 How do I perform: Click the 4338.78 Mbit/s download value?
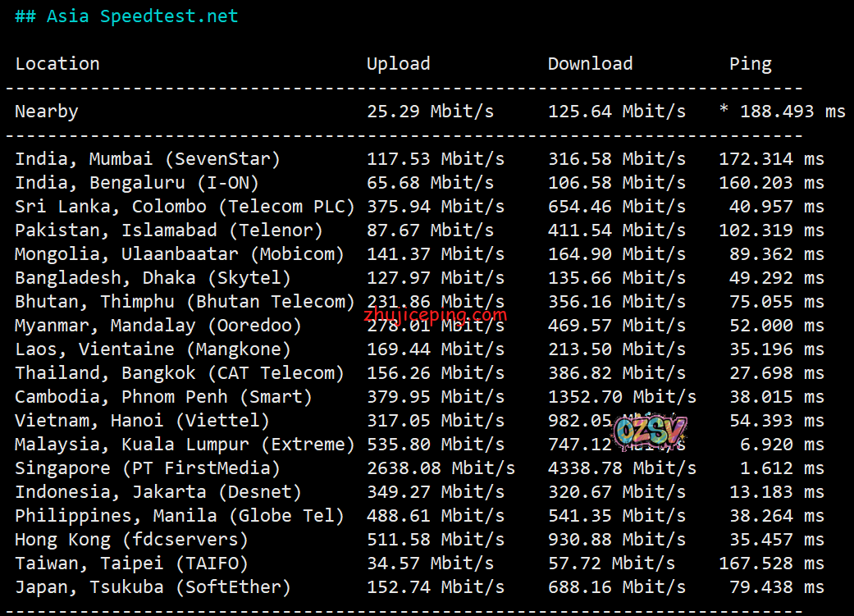(x=622, y=468)
